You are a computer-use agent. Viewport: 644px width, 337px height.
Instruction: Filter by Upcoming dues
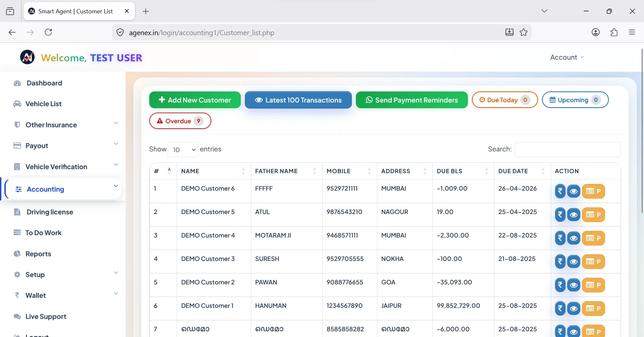(x=575, y=100)
